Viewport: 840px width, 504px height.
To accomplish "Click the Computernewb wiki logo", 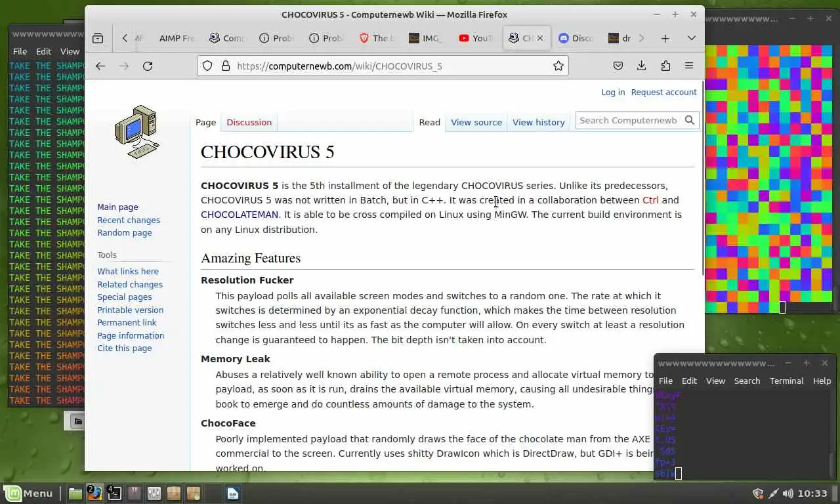I will [x=136, y=131].
